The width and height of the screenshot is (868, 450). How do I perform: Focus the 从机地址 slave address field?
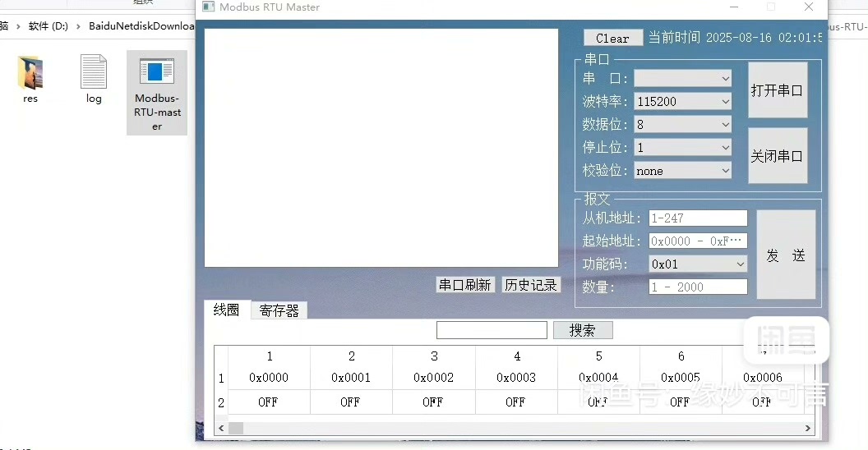click(x=698, y=218)
